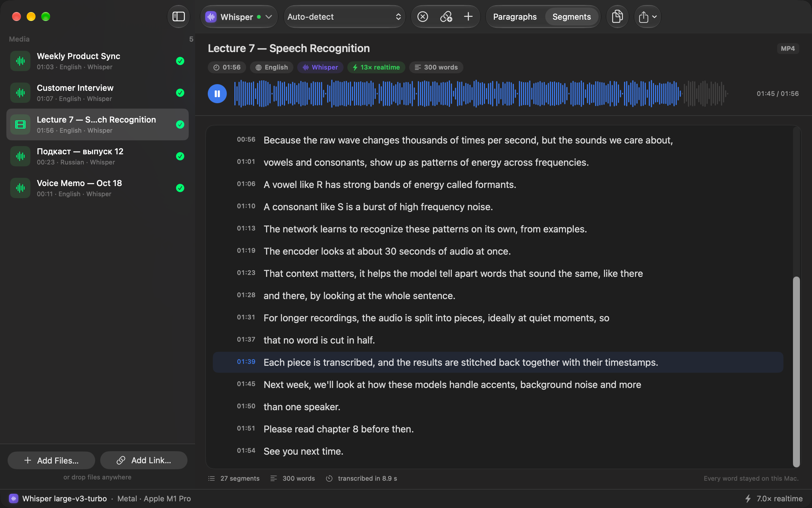Select 'See you next time.' segment

(x=498, y=451)
